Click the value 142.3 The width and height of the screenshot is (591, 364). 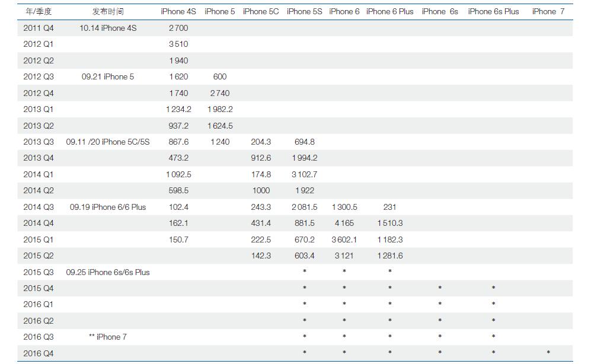point(261,256)
